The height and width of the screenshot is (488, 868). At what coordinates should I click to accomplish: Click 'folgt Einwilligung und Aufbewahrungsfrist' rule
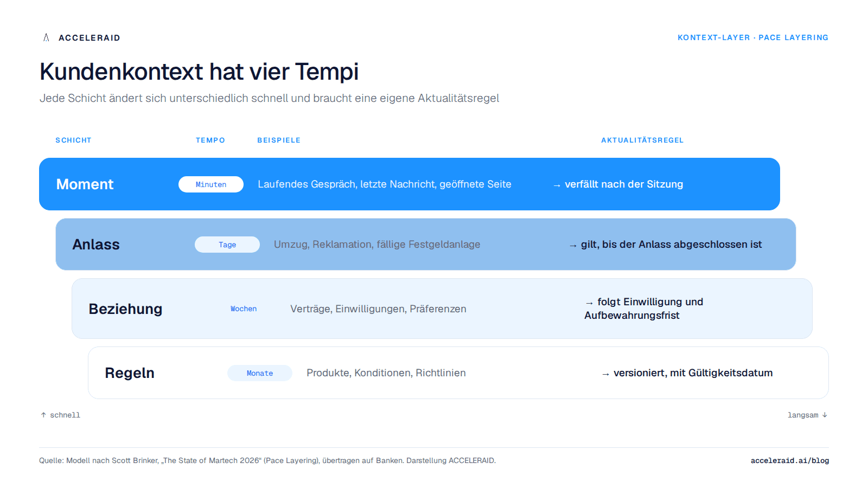[x=644, y=309]
